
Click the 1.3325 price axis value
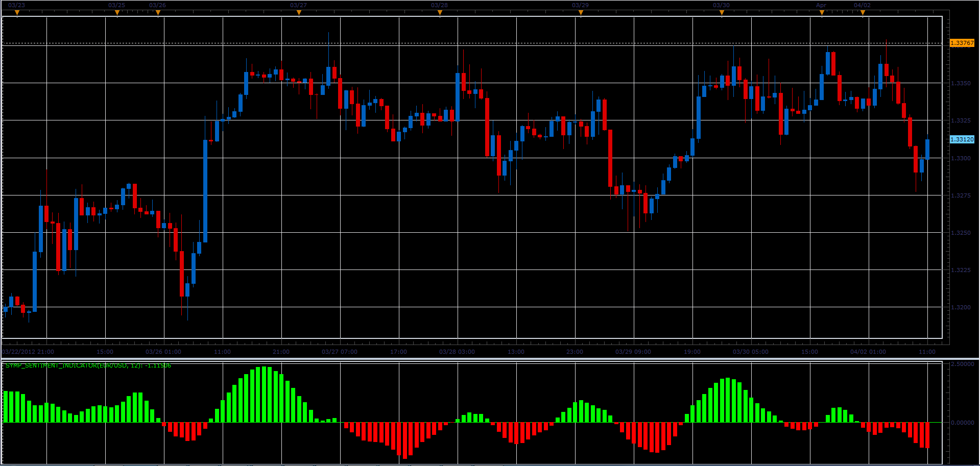961,120
